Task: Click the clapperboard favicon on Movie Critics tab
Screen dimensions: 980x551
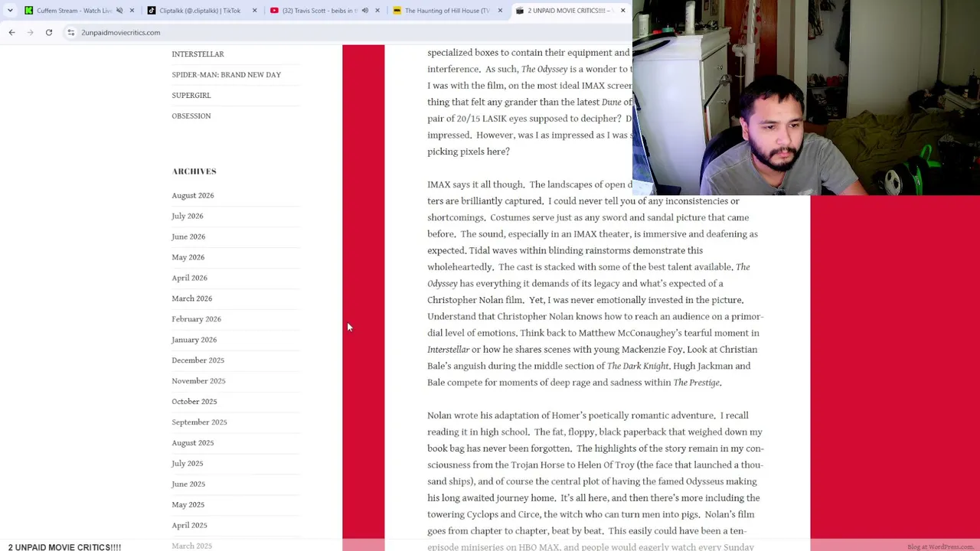Action: tap(520, 11)
